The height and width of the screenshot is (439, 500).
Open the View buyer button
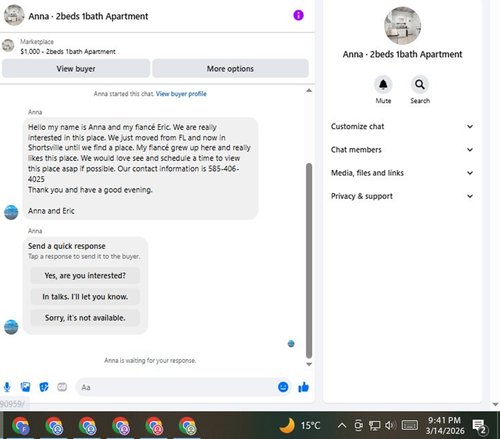click(x=76, y=69)
